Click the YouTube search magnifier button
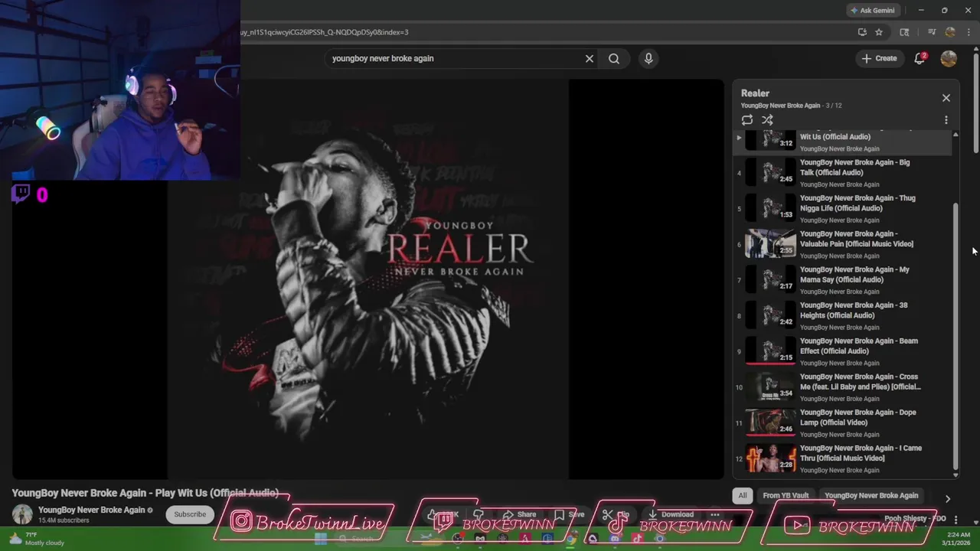Viewport: 980px width, 551px height. (x=614, y=58)
